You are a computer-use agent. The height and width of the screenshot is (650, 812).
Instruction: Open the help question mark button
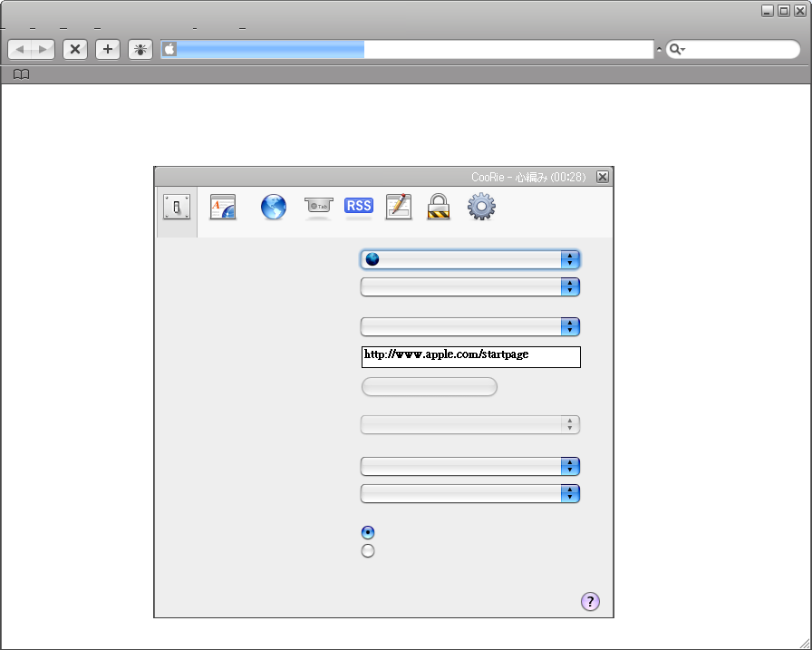click(590, 602)
